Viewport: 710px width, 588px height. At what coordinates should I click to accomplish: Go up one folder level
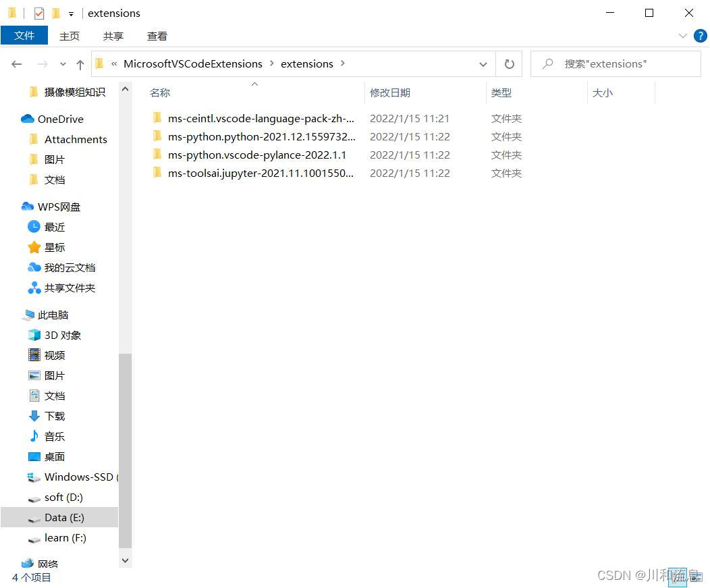(80, 64)
